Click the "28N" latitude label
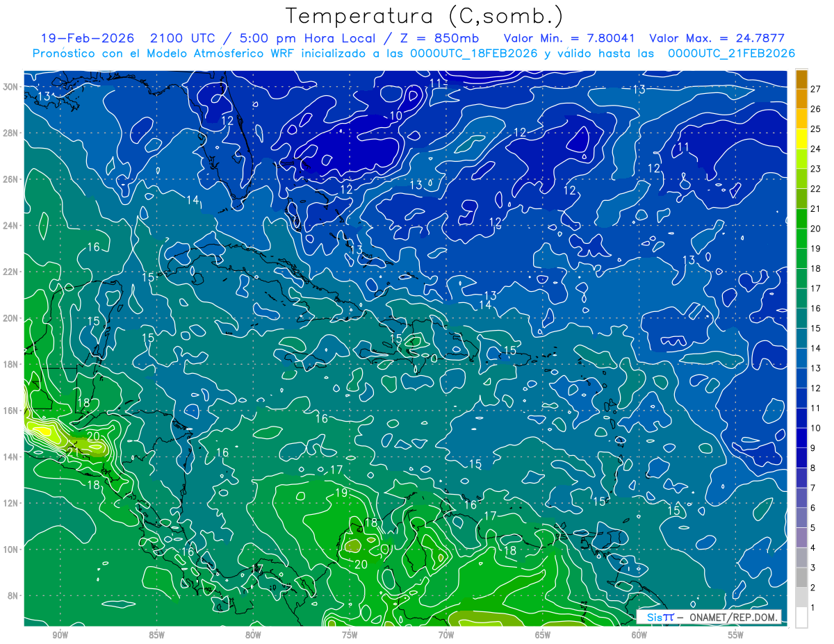 coord(11,133)
